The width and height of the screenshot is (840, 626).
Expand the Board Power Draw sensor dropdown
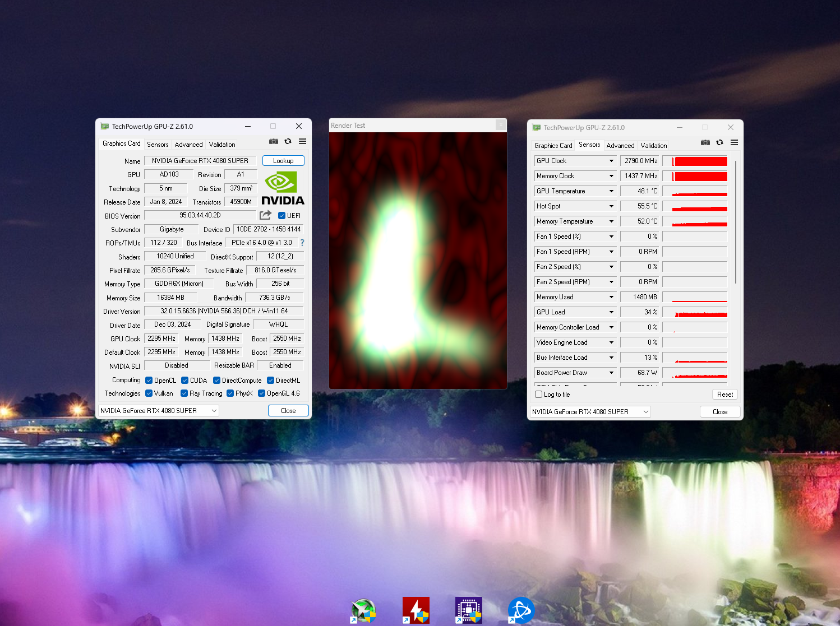pos(611,373)
